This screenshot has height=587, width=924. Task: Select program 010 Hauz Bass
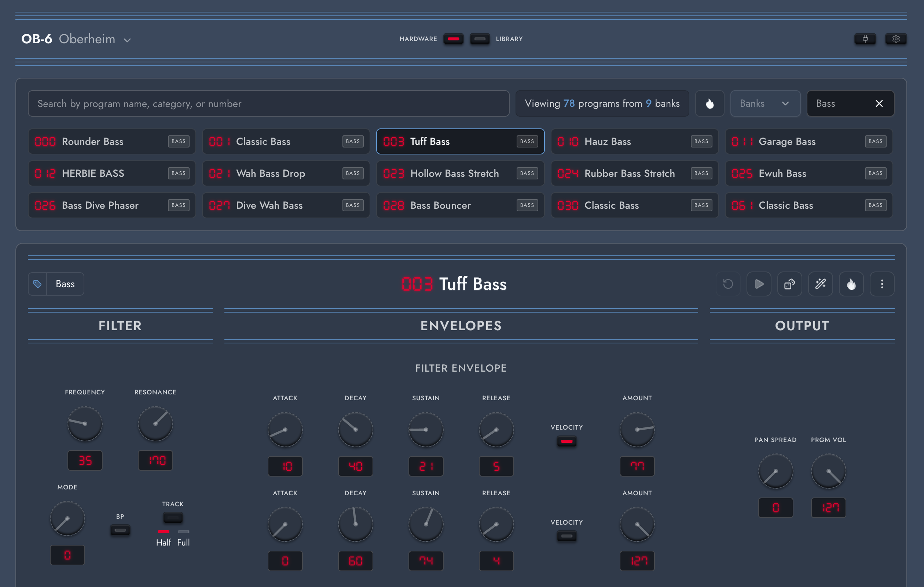pos(635,141)
